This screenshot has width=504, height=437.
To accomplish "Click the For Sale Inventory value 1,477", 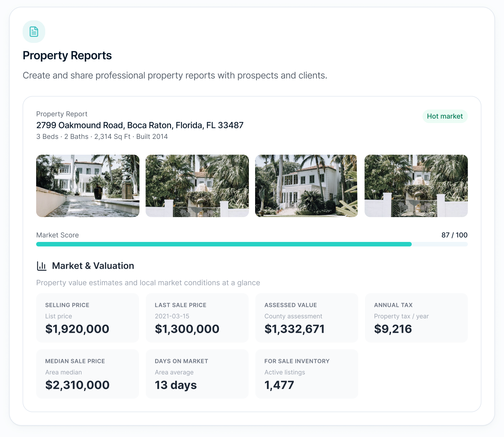I will point(279,385).
